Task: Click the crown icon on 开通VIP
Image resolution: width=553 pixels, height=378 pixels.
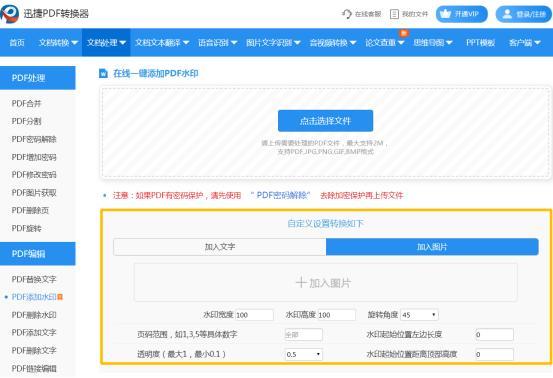Action: point(445,14)
